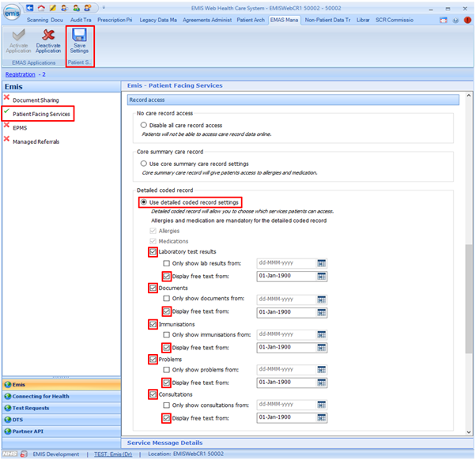Click calendar icon for only show consultations
Screen dimensions: 476x460
[322, 405]
